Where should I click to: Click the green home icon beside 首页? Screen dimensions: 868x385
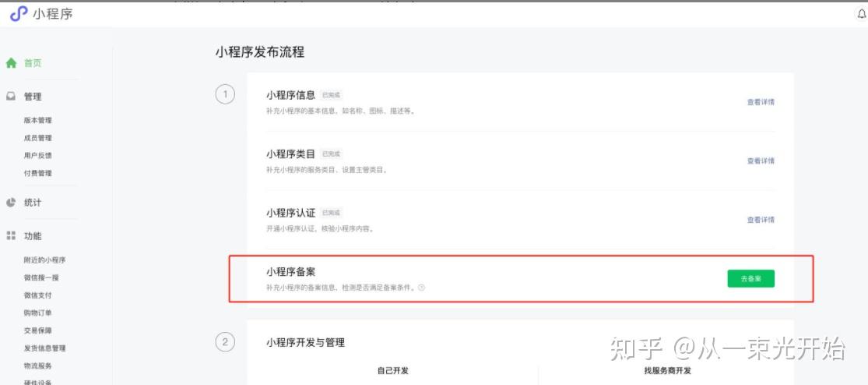click(x=11, y=63)
